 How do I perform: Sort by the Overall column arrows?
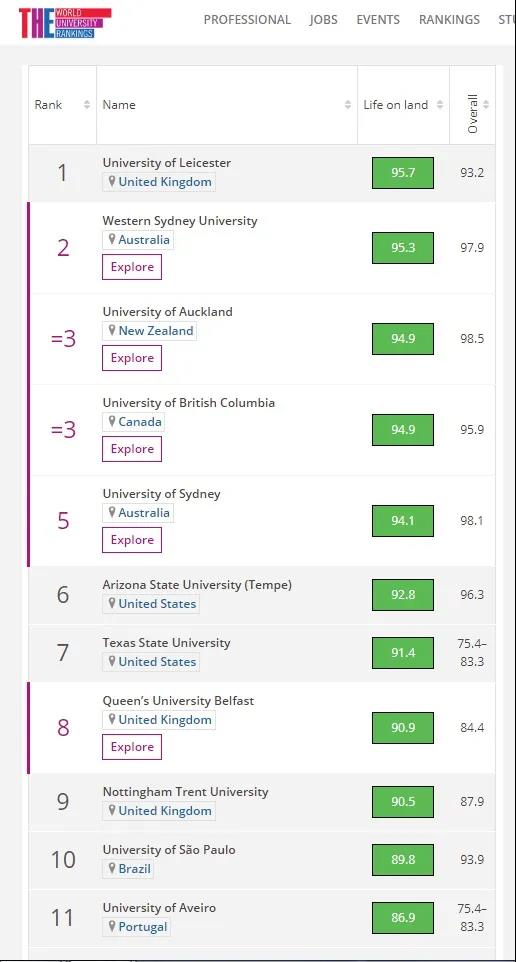tap(485, 105)
